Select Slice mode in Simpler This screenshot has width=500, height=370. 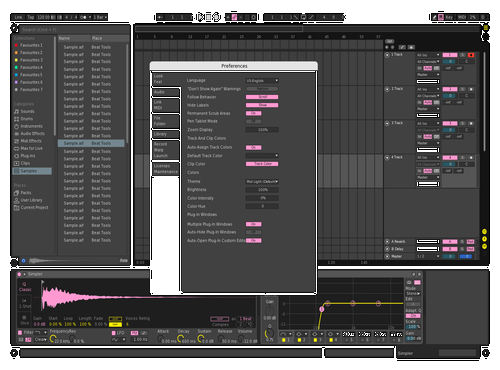click(x=25, y=320)
